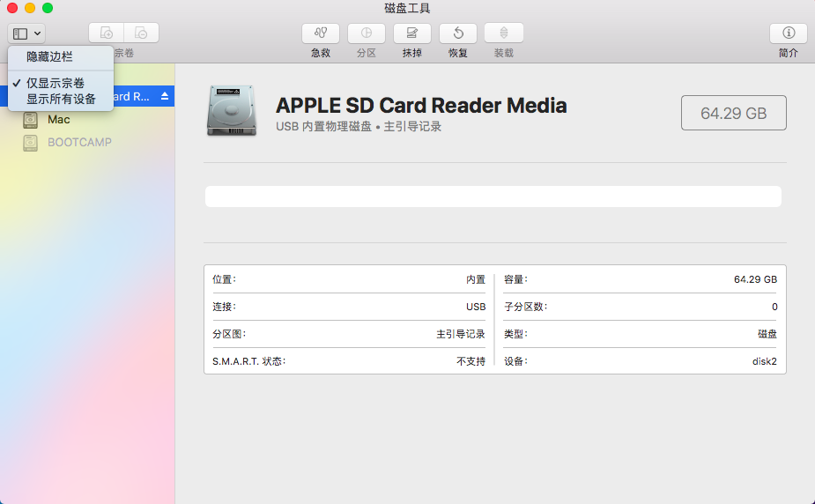Image resolution: width=815 pixels, height=504 pixels.
Task: Click the remove volume toolbar icon
Action: click(141, 33)
